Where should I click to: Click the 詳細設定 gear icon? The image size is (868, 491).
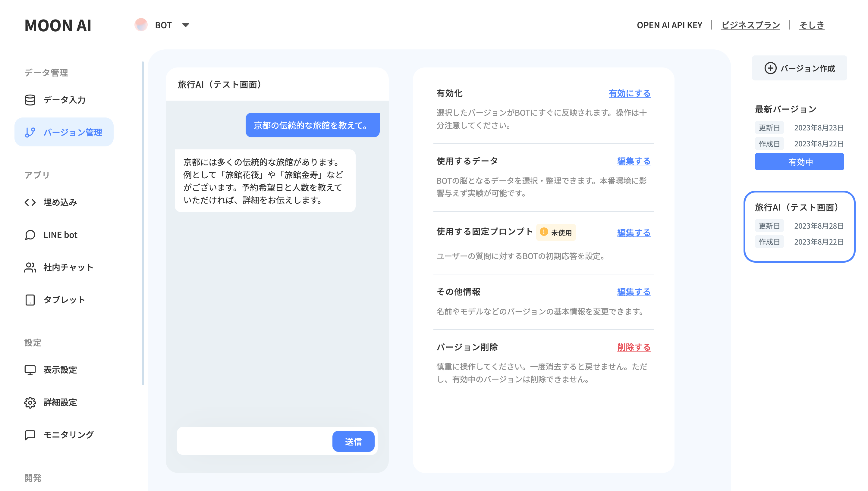30,402
